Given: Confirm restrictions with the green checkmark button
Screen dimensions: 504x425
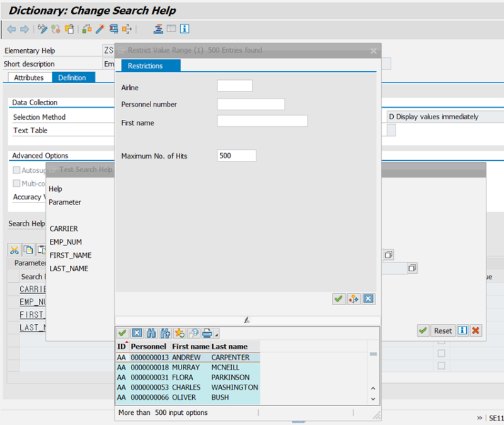Looking at the screenshot, I should pos(339,299).
